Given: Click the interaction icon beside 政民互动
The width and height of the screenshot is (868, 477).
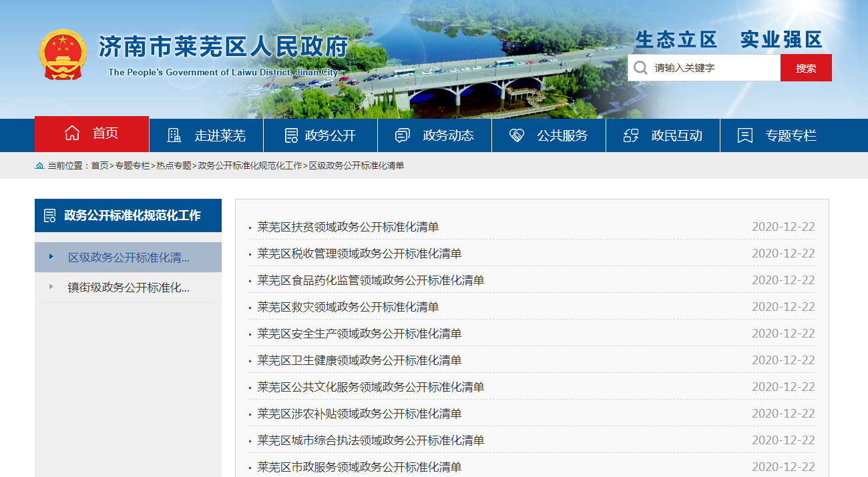Looking at the screenshot, I should 631,135.
